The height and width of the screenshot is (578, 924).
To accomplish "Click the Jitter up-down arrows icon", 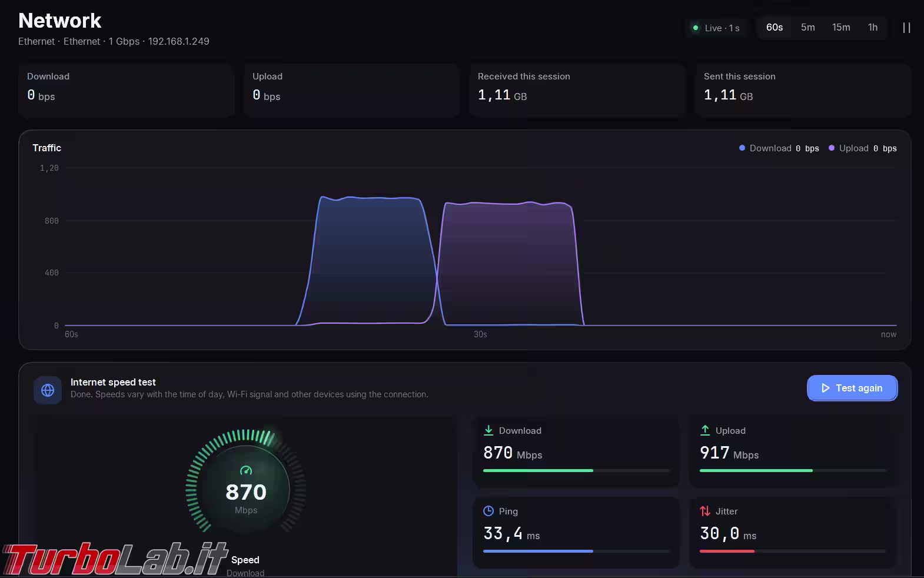I will 705,511.
